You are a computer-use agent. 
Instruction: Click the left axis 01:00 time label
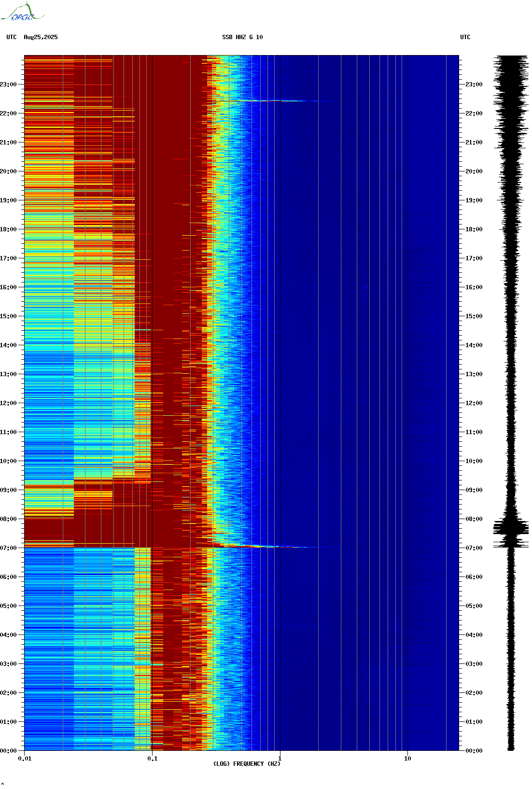pos(8,722)
